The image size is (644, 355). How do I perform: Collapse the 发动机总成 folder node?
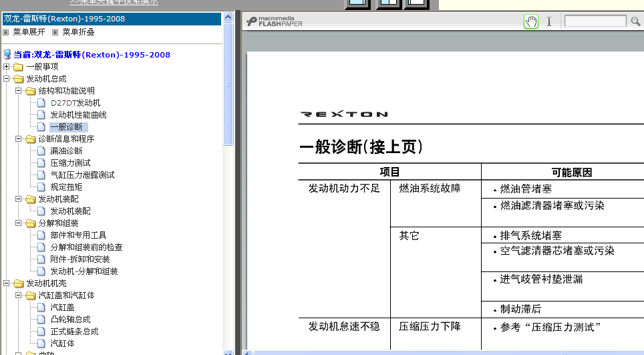pos(6,78)
